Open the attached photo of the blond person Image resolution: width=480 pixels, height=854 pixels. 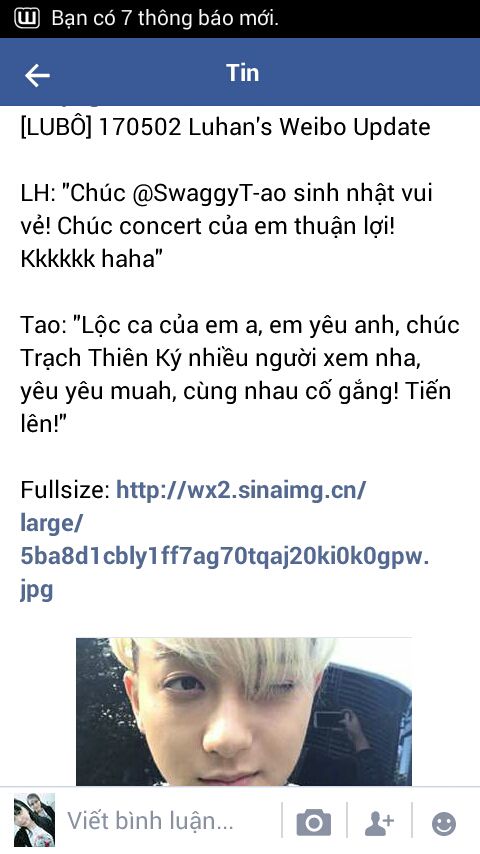pos(244,711)
